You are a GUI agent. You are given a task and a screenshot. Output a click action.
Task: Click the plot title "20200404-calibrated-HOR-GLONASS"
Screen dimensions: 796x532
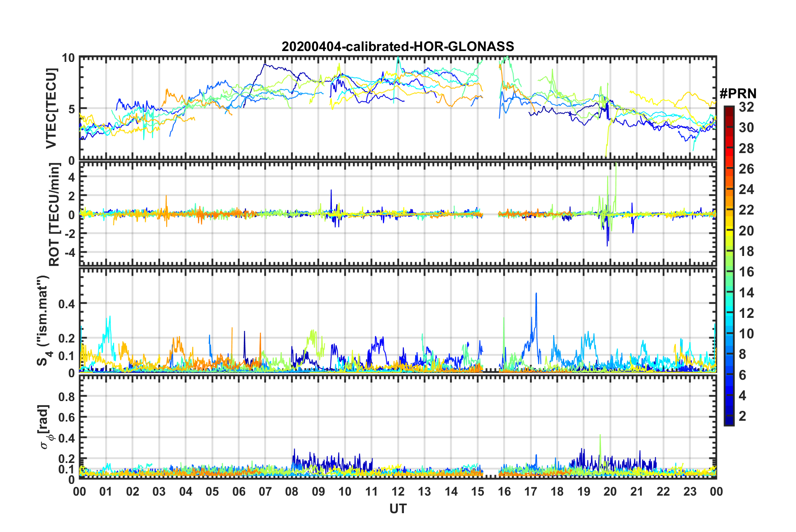398,46
